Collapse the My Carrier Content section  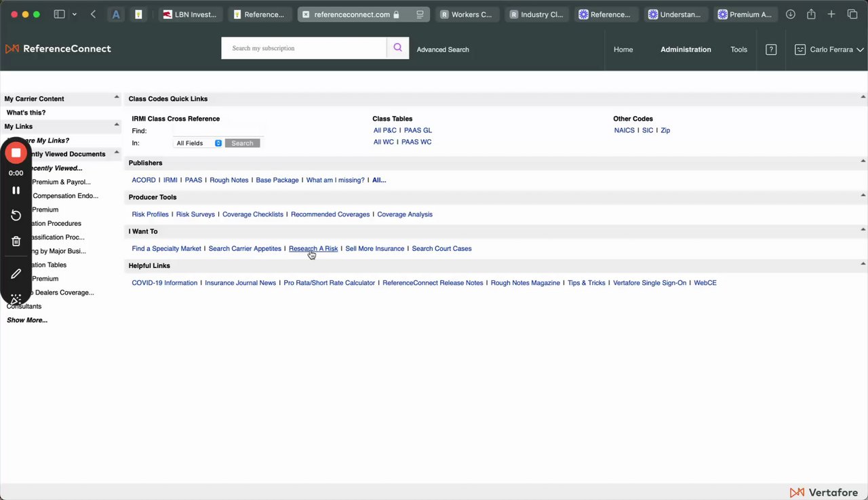pyautogui.click(x=117, y=98)
